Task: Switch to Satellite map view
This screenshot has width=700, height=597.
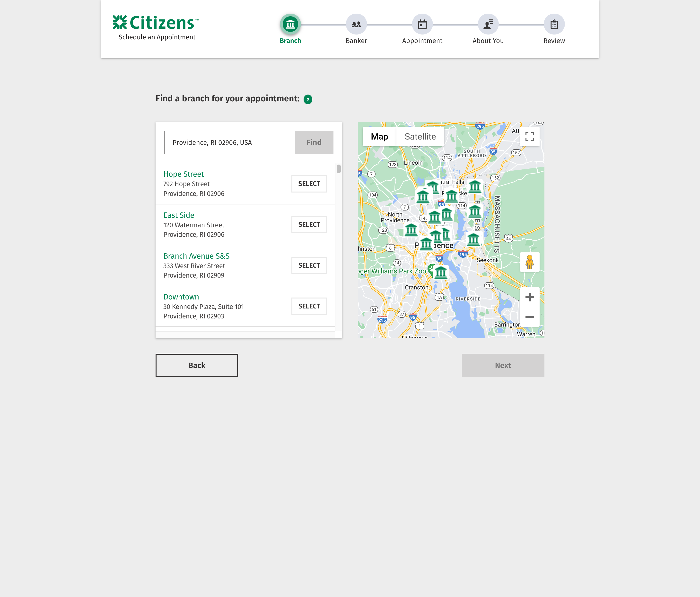Action: [420, 137]
